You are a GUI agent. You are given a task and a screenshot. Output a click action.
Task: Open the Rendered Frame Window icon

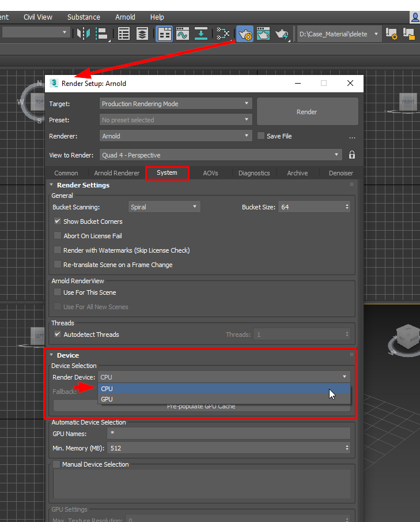coord(263,33)
